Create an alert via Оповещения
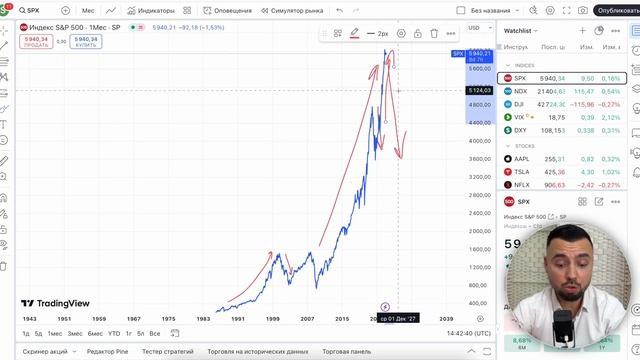Image resolution: width=640 pixels, height=360 pixels. [x=227, y=11]
